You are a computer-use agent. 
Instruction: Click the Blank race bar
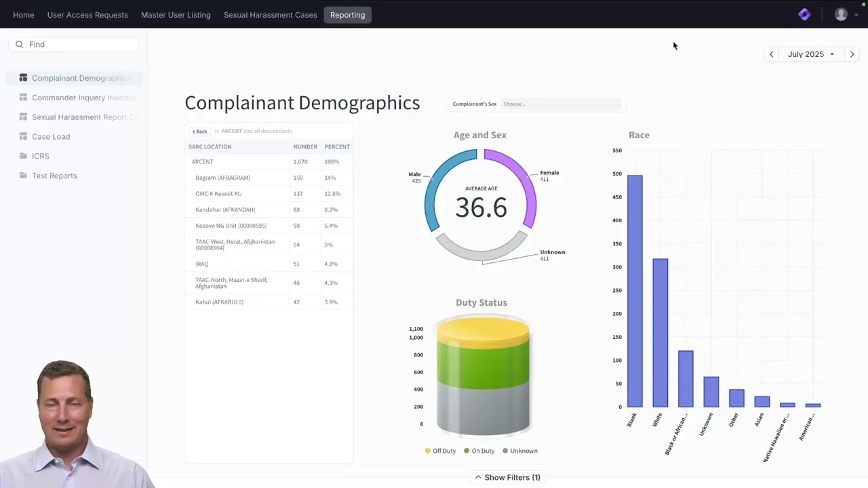pos(635,291)
